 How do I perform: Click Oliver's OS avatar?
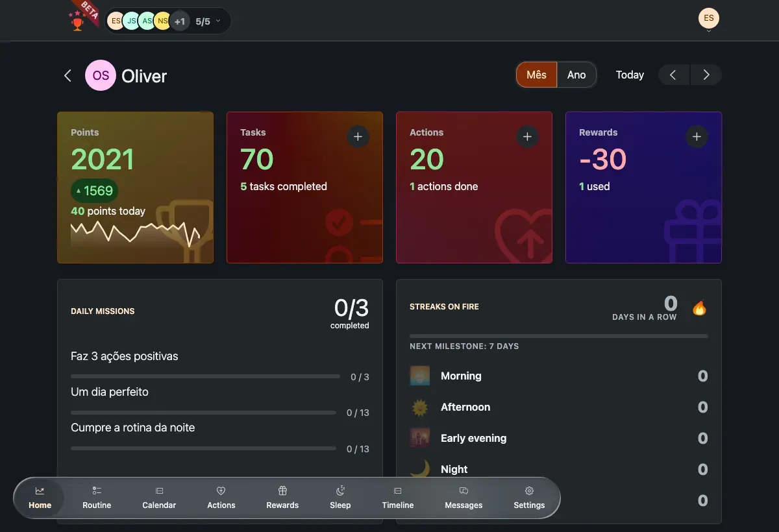(101, 76)
